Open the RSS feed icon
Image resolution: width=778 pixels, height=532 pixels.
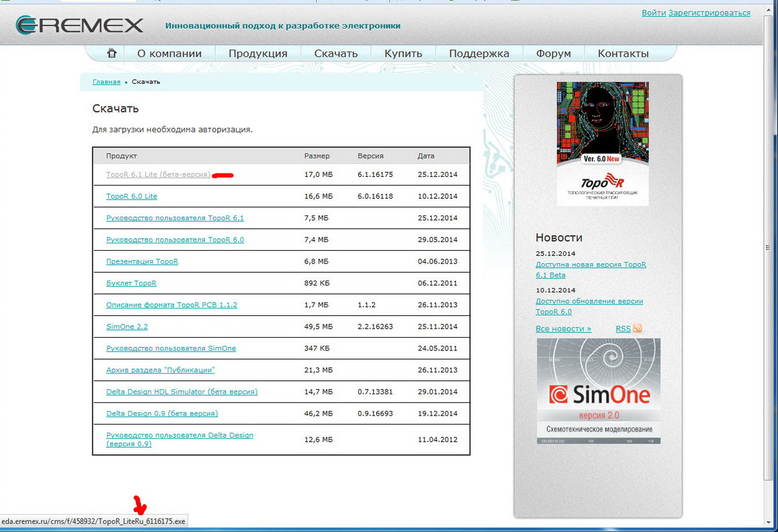click(x=638, y=328)
